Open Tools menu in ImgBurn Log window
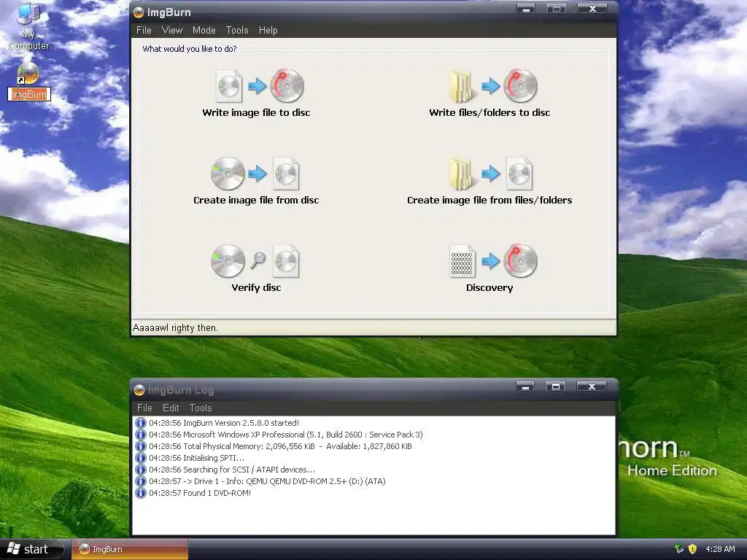Screen dimensions: 747x560 point(200,408)
